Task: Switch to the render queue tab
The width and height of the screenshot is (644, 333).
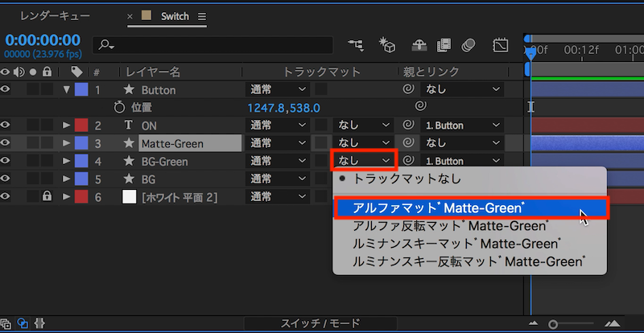Action: (x=55, y=16)
